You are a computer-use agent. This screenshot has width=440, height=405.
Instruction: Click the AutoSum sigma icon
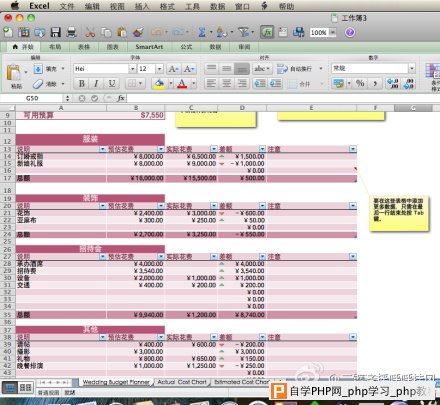[x=202, y=32]
